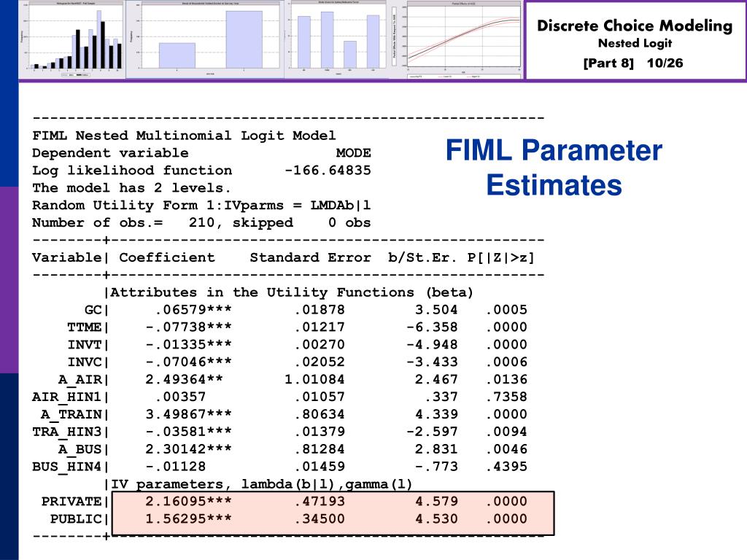The image size is (747, 560).
Task: Click the two-bar chart thumbnail
Action: point(205,39)
